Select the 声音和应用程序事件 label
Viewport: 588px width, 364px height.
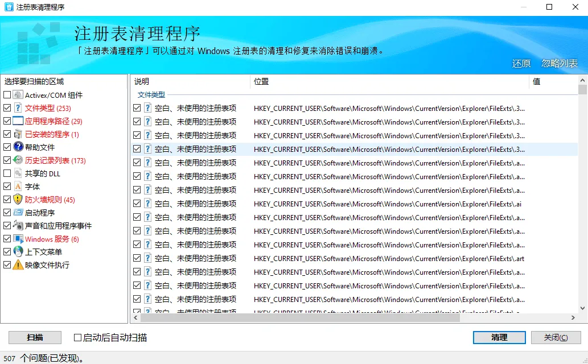pyautogui.click(x=58, y=226)
